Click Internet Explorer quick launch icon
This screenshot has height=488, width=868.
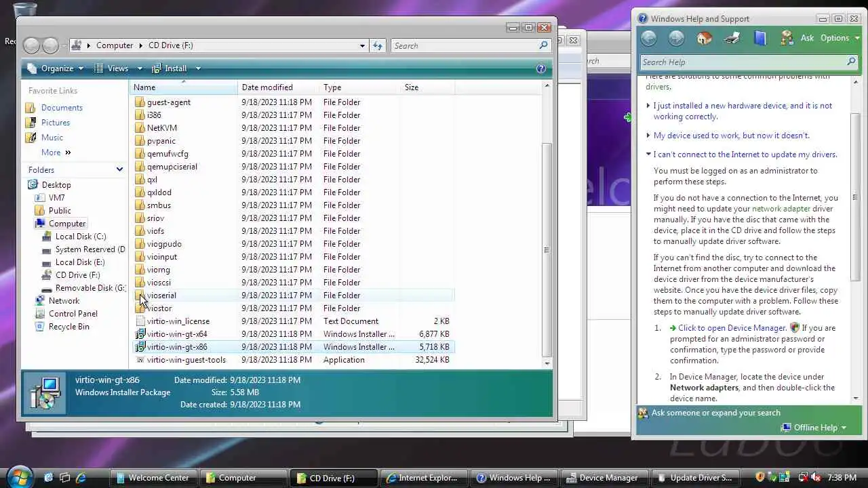tap(81, 478)
